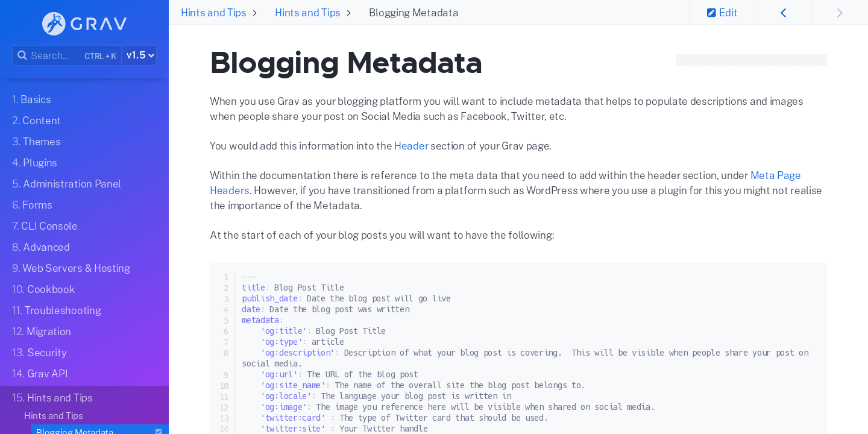This screenshot has width=868, height=434.
Task: Go to previous page with left chevron
Action: (783, 13)
